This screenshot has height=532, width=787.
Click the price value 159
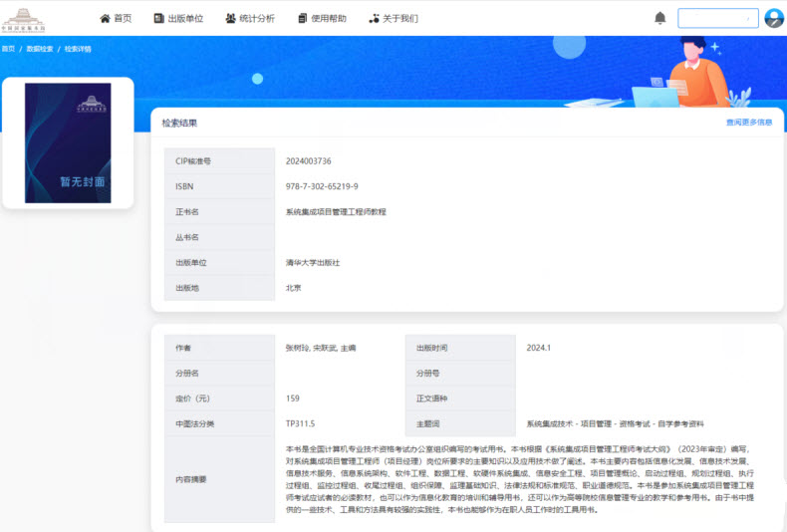(x=293, y=398)
